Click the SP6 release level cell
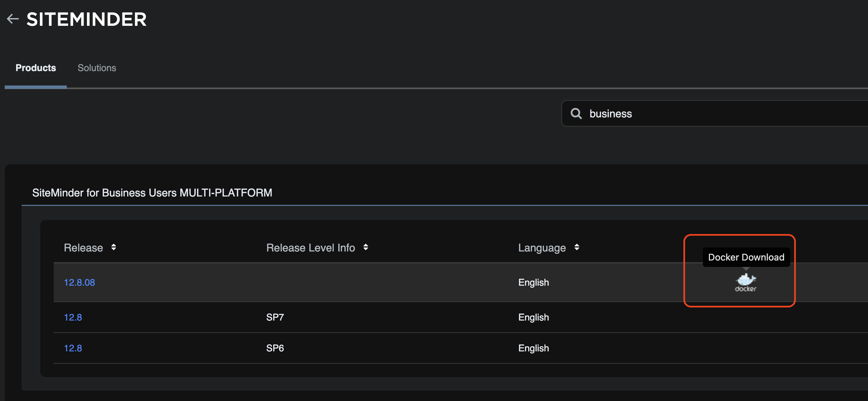This screenshot has height=401, width=868. 275,348
